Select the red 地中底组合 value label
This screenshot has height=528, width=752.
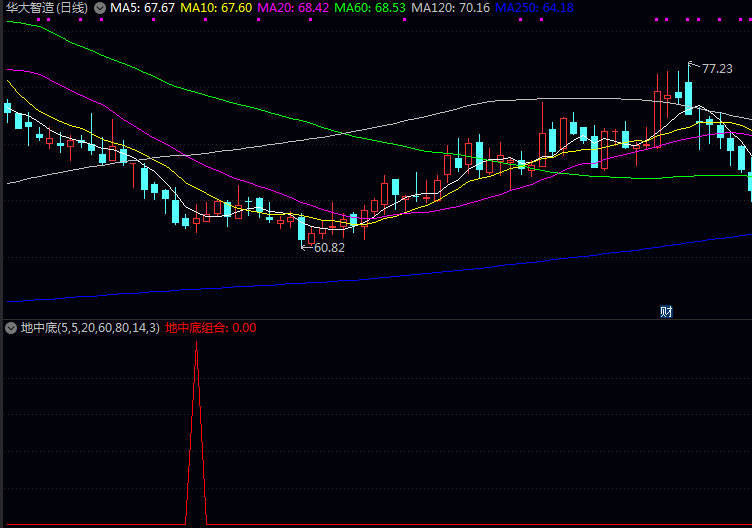pos(211,328)
